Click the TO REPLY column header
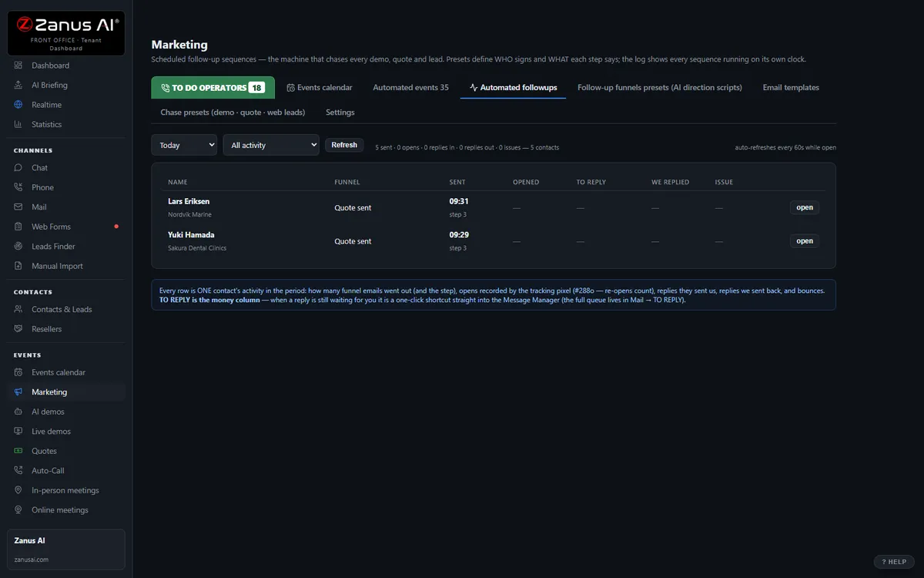Image resolution: width=924 pixels, height=578 pixels. click(x=591, y=182)
